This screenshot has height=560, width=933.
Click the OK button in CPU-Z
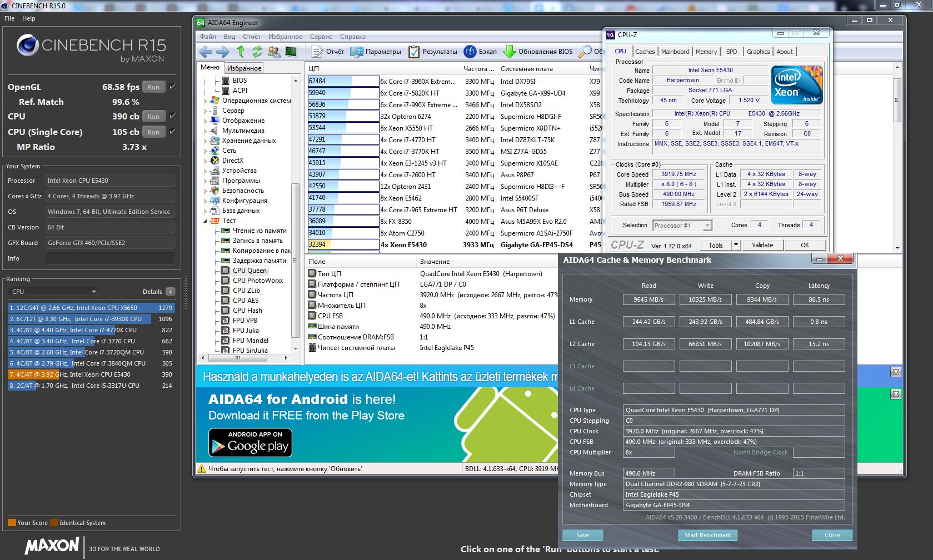(805, 245)
